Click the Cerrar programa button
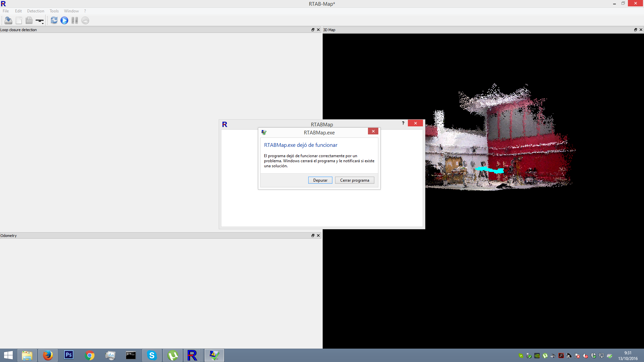The height and width of the screenshot is (362, 644). [x=354, y=180]
